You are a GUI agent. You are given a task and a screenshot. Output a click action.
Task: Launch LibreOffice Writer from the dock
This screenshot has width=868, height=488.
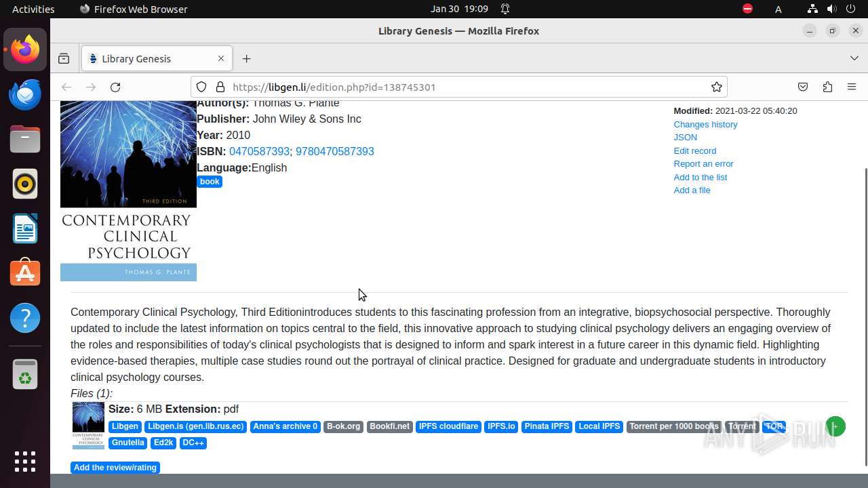[25, 228]
